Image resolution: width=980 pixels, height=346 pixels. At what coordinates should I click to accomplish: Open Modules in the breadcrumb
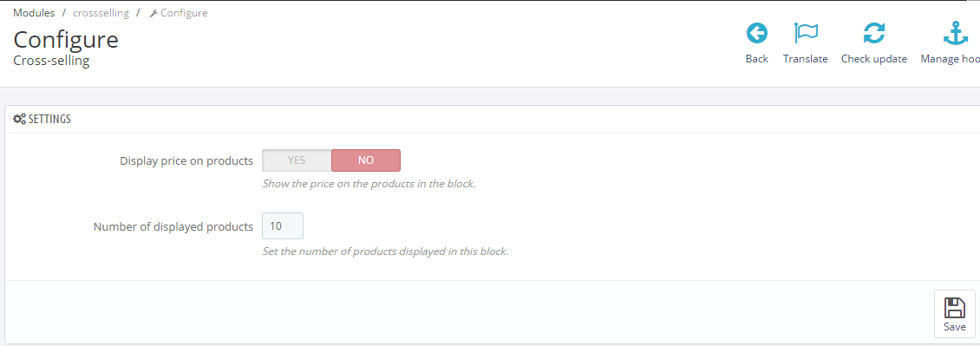[34, 12]
